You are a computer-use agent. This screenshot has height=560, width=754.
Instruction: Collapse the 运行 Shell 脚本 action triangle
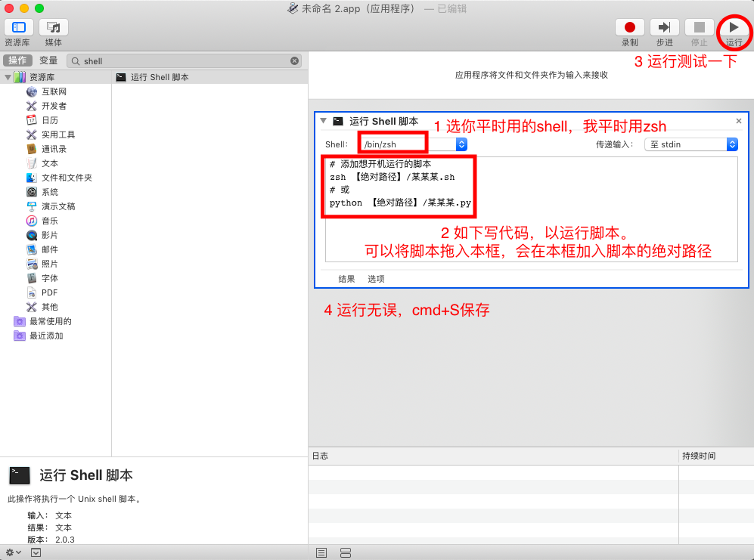pos(324,121)
